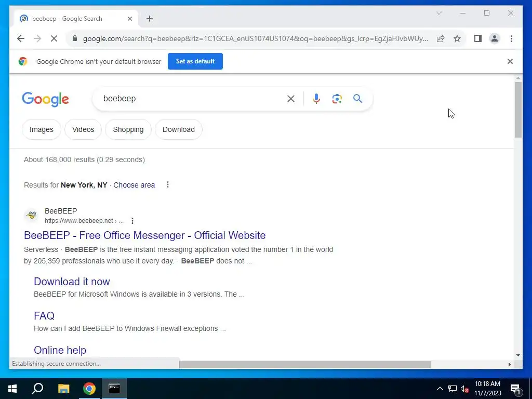
Task: Click the Set as default button
Action: click(195, 61)
